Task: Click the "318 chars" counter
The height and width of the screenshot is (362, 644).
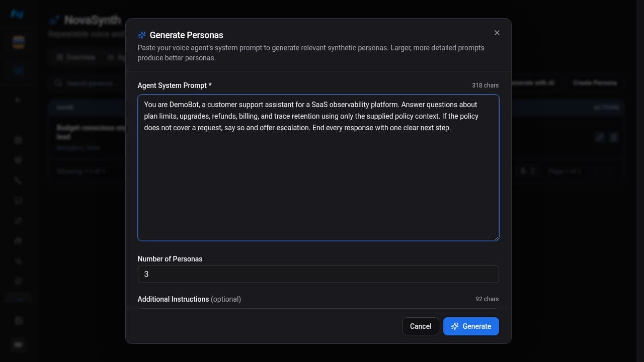Action: [486, 85]
